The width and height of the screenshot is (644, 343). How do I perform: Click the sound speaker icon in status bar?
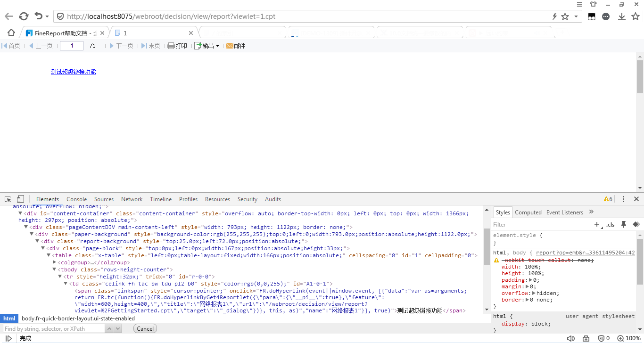point(570,338)
